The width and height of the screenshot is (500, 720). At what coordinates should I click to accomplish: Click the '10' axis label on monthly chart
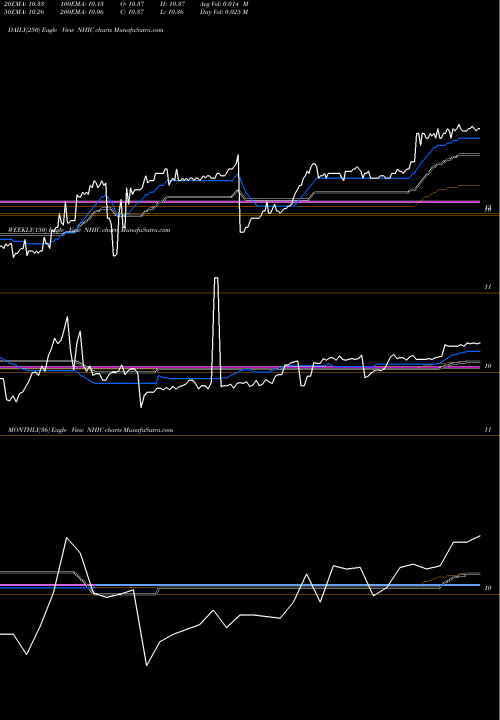coord(489,588)
